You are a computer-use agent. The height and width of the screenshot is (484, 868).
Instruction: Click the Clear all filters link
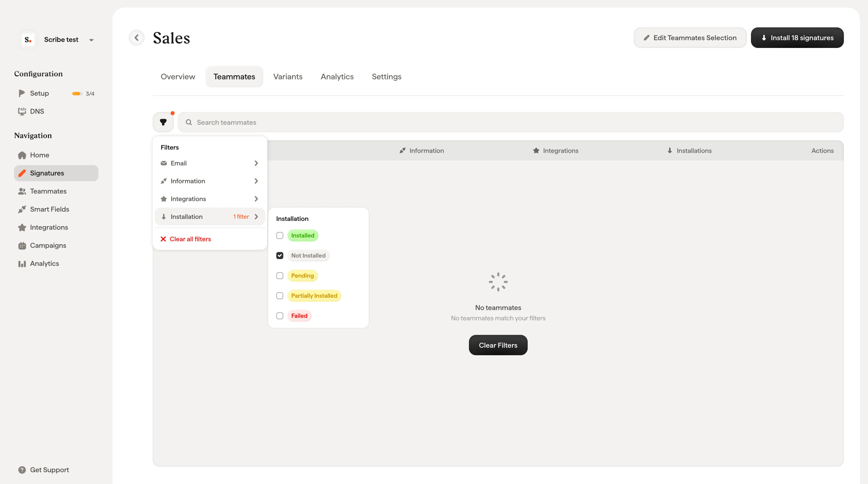[x=190, y=239]
